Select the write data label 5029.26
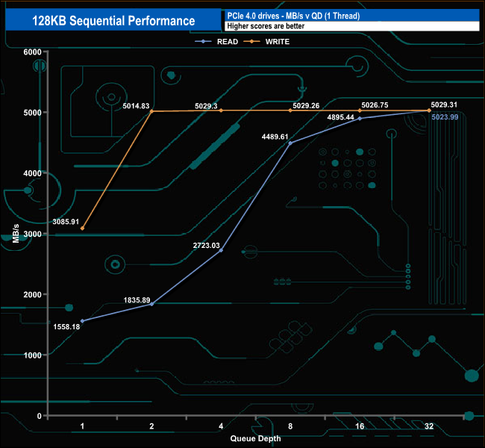 [306, 106]
